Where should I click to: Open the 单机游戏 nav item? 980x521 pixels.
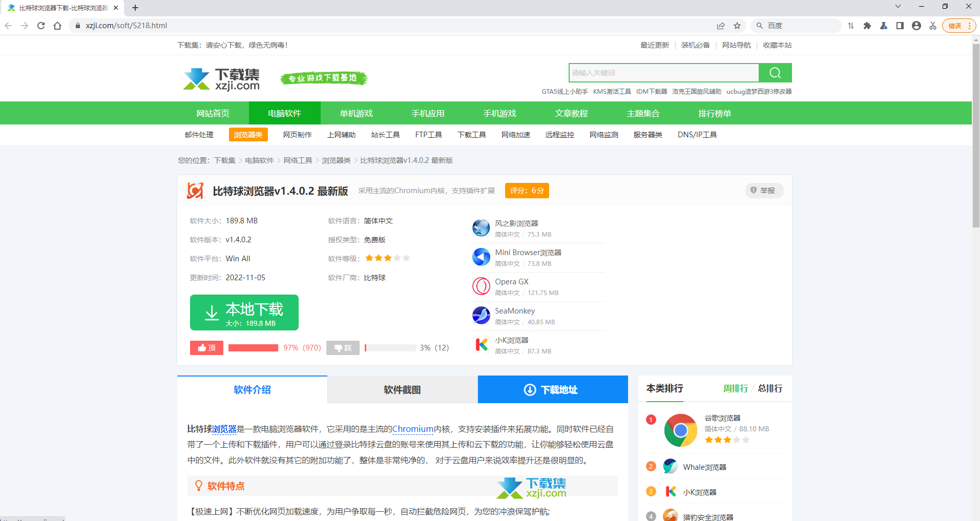[x=357, y=113]
